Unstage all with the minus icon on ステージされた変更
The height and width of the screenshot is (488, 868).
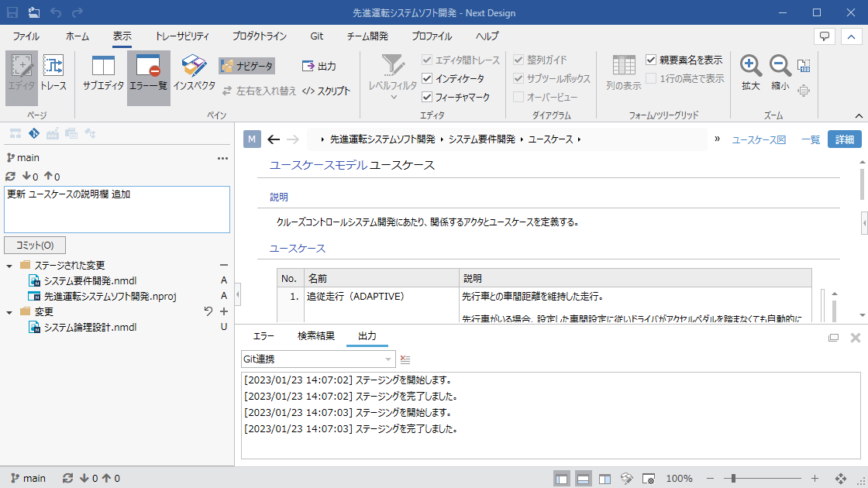(x=224, y=265)
